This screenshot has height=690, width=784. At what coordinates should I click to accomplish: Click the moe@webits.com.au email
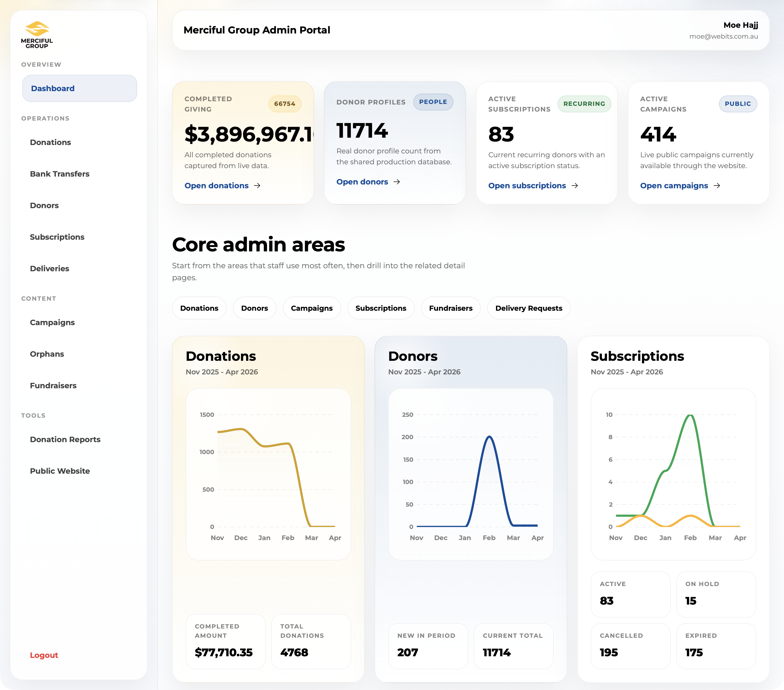click(x=724, y=36)
